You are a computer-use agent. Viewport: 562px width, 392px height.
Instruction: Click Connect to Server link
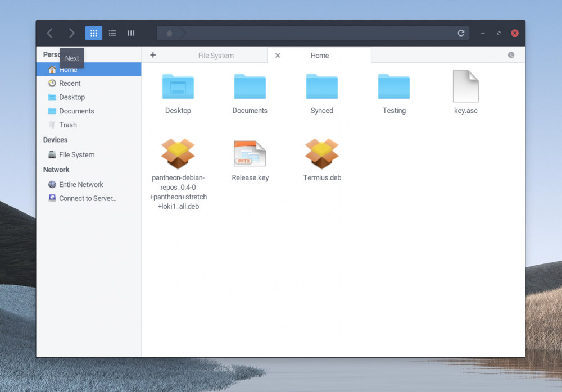[88, 198]
